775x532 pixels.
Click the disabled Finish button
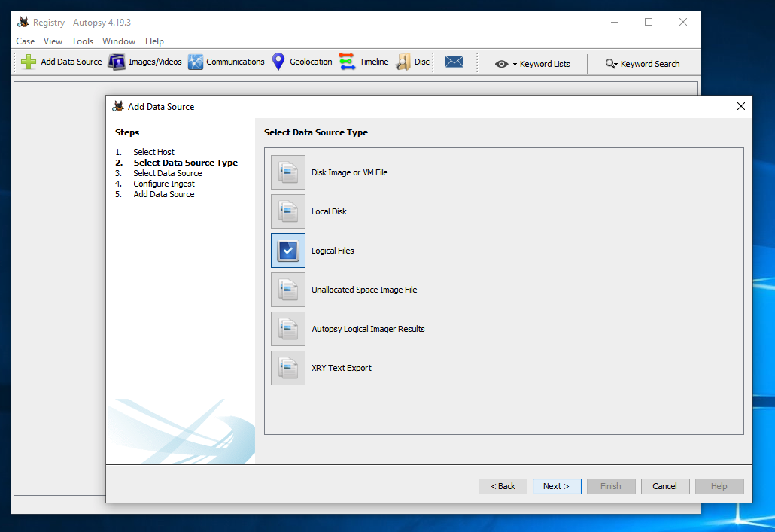click(611, 486)
